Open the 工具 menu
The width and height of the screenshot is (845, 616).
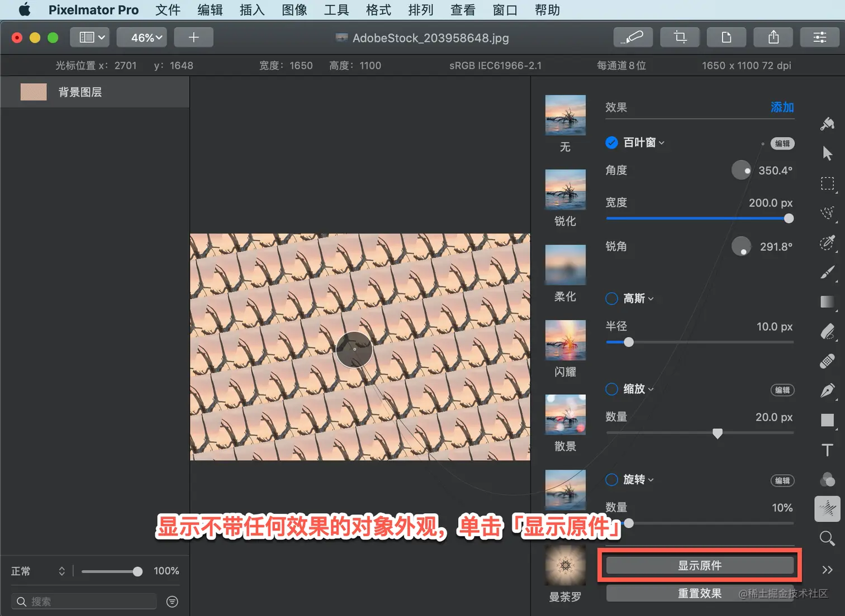click(336, 10)
